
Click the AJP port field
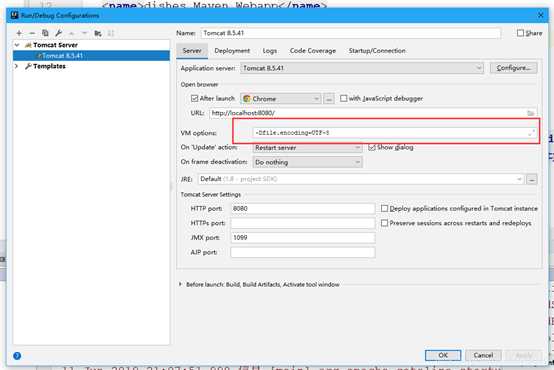[x=303, y=252]
